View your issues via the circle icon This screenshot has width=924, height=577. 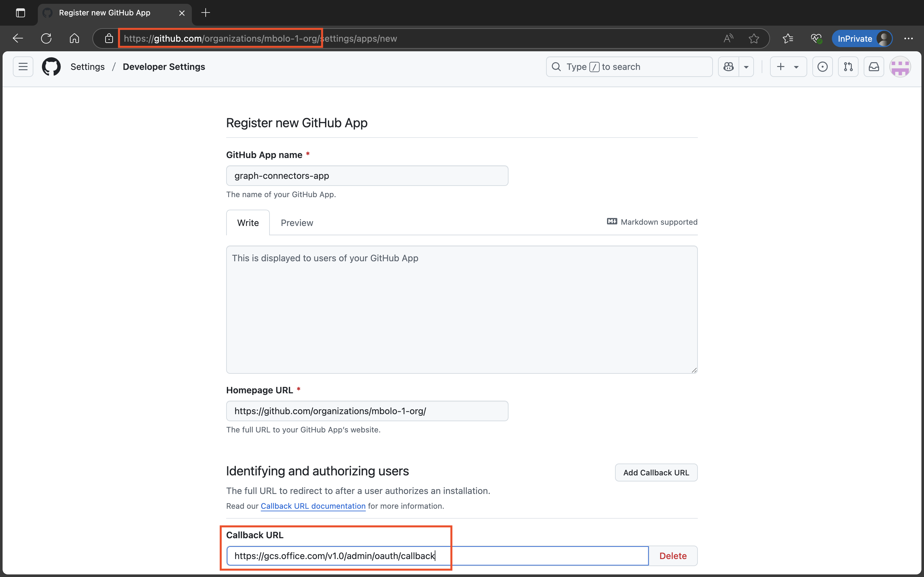tap(822, 66)
